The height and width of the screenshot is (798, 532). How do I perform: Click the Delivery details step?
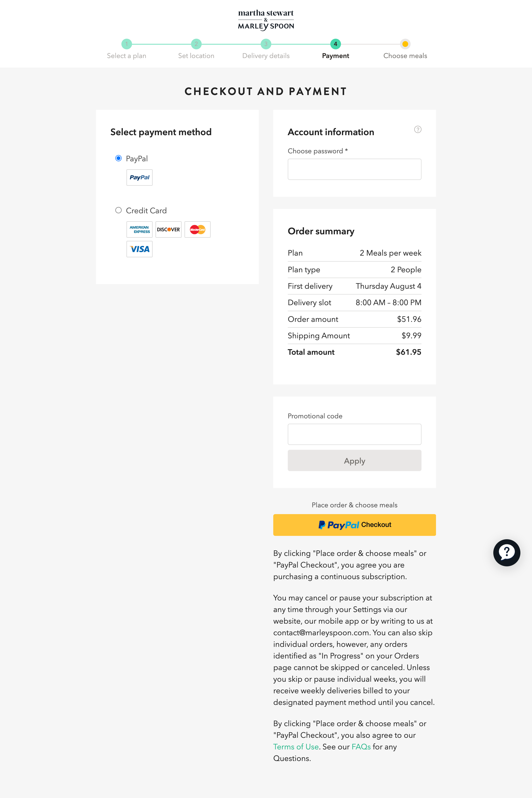pyautogui.click(x=266, y=44)
